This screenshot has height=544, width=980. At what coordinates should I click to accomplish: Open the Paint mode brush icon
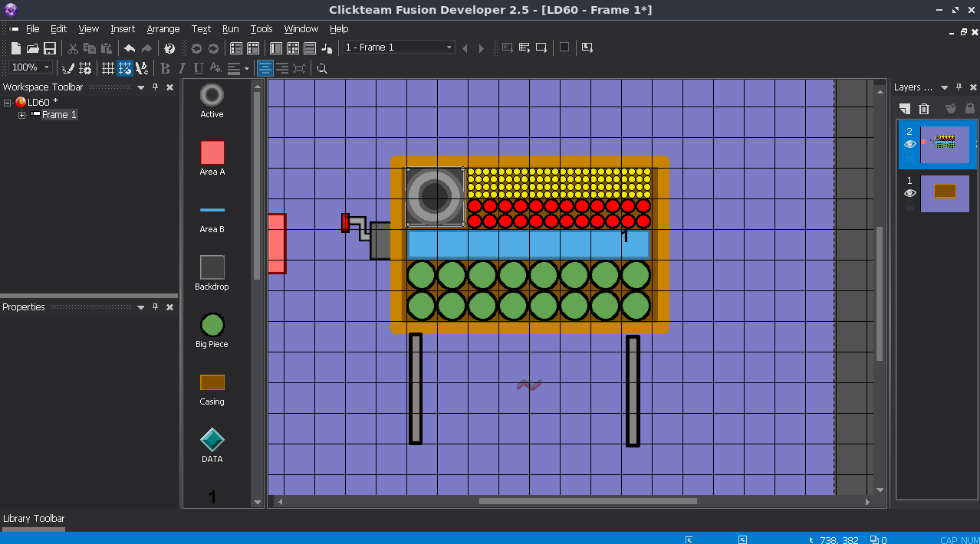(68, 68)
